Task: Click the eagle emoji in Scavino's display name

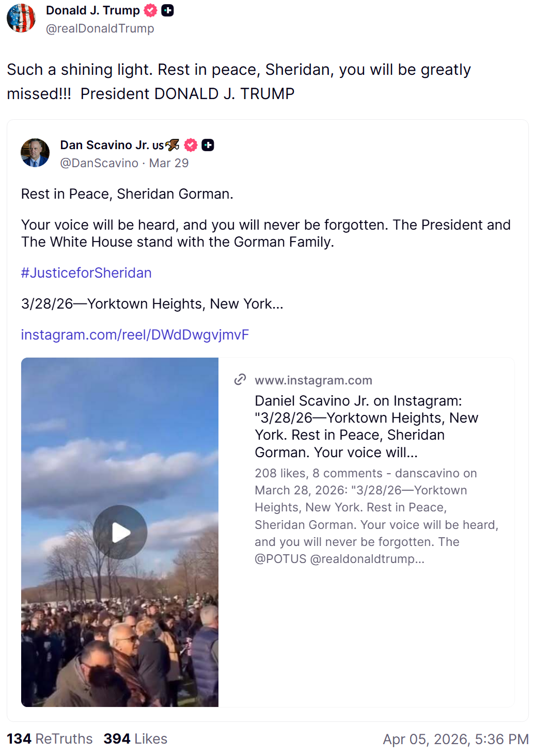Action: click(x=173, y=146)
